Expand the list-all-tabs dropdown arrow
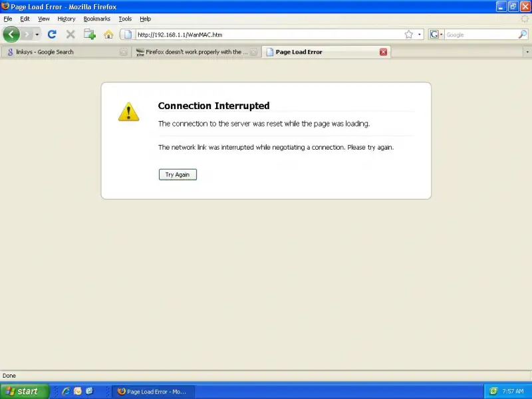 (527, 52)
